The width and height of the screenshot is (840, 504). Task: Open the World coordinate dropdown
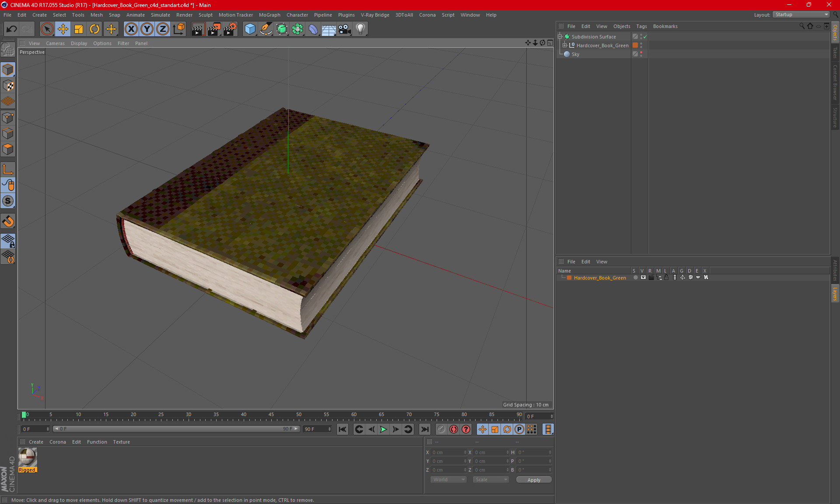click(449, 479)
